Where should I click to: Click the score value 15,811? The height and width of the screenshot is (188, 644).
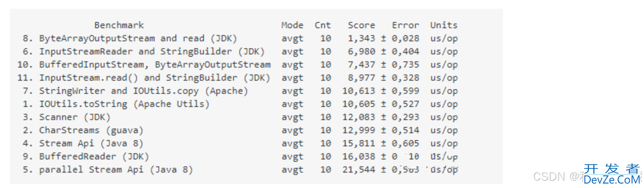click(x=359, y=144)
